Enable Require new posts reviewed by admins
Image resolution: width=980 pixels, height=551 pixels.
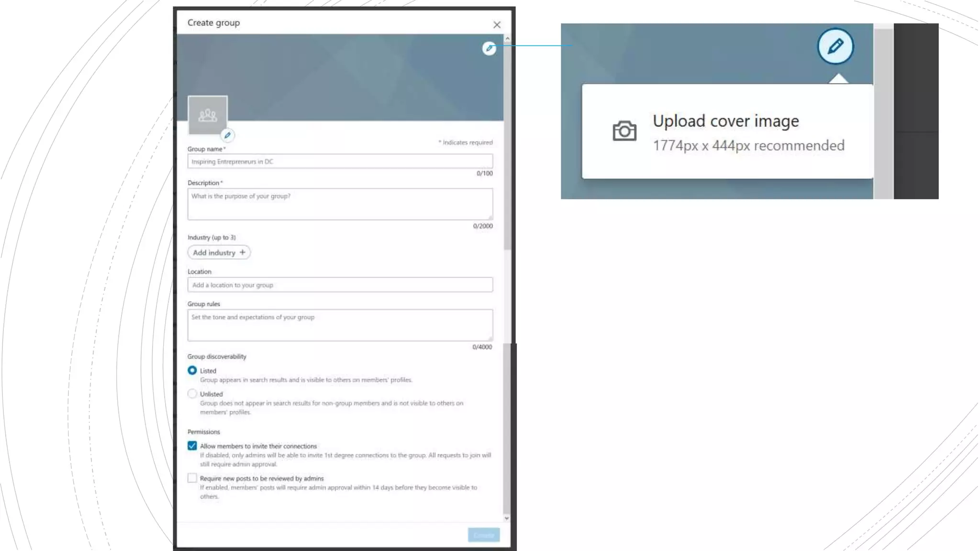coord(192,478)
